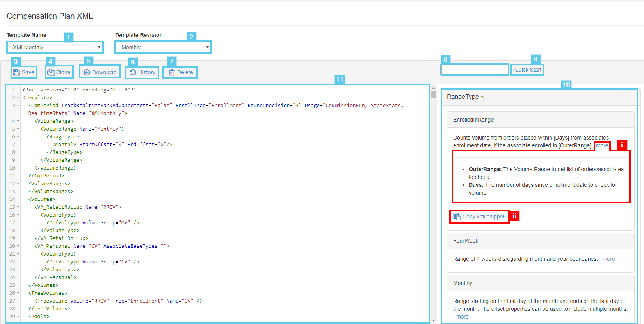Image resolution: width=644 pixels, height=324 pixels.
Task: Click the Quick Start text input field
Action: [x=475, y=70]
